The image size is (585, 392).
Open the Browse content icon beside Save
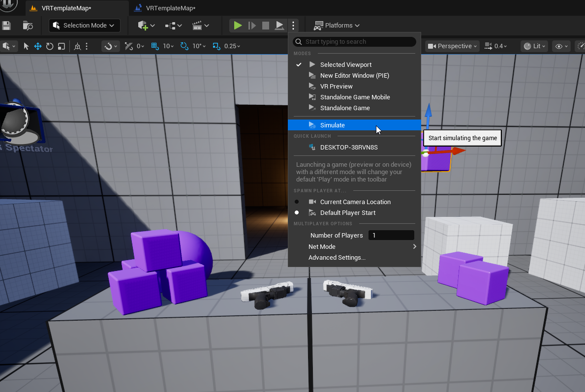28,26
